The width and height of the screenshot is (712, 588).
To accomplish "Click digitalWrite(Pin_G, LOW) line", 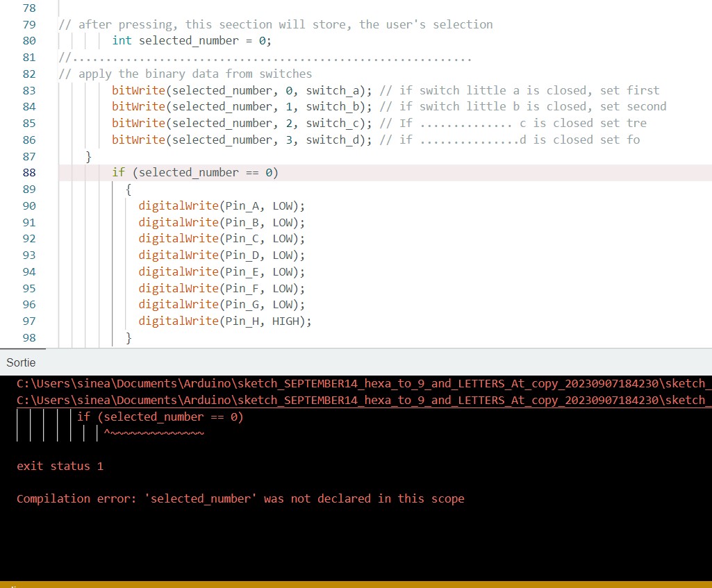I will point(222,305).
